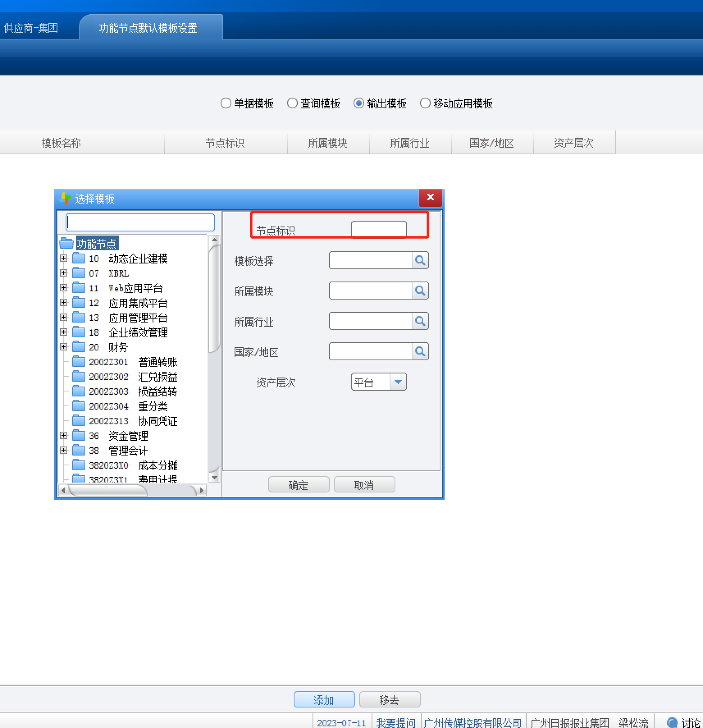
Task: Click the folder icon beside 36 资金管理
Action: click(79, 435)
